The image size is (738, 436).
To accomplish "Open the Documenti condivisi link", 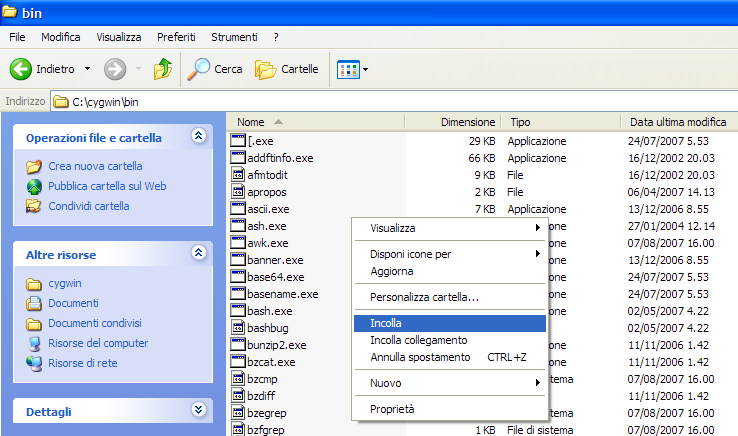I will coord(95,323).
